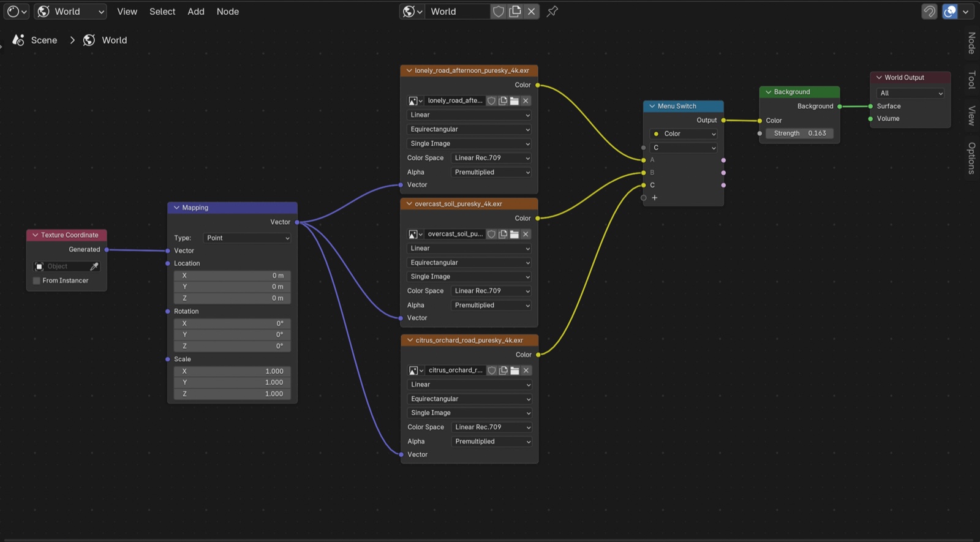Unlink the citrus_orchard image
Viewport: 980px width, 542px height.
click(x=526, y=371)
